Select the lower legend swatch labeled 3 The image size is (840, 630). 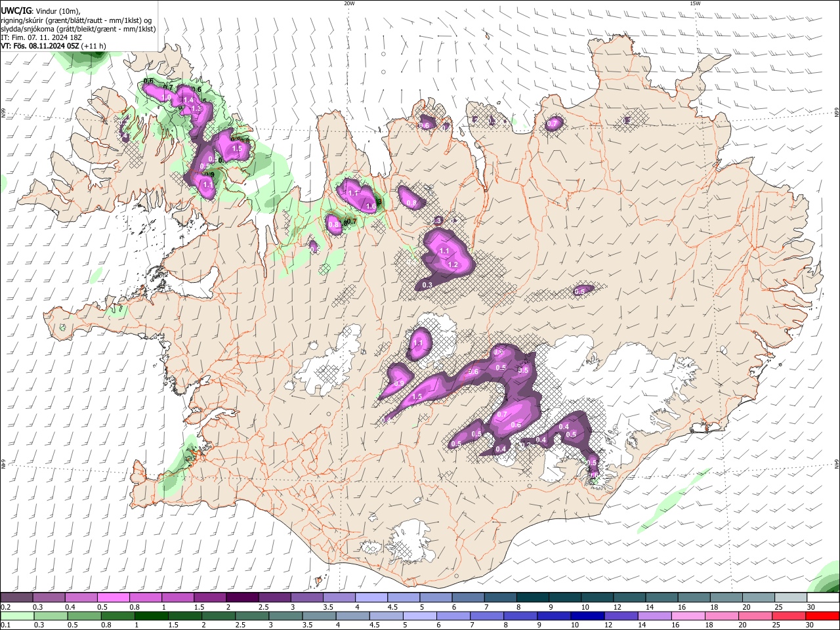(x=285, y=616)
